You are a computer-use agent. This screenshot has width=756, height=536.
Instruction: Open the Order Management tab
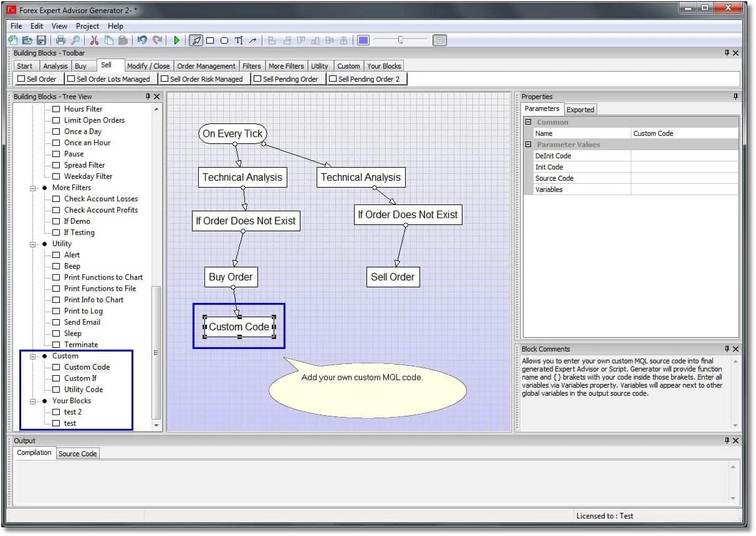206,66
